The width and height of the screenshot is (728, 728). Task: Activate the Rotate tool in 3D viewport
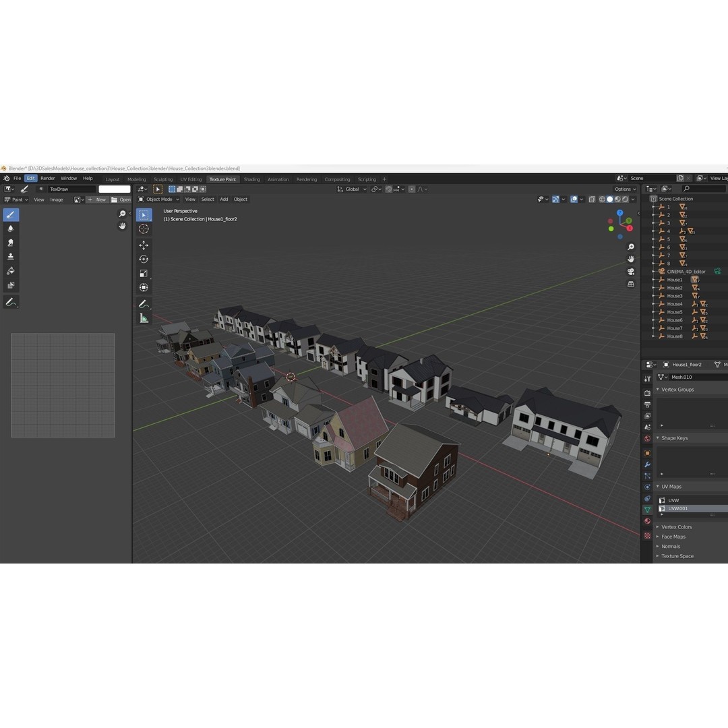click(144, 259)
